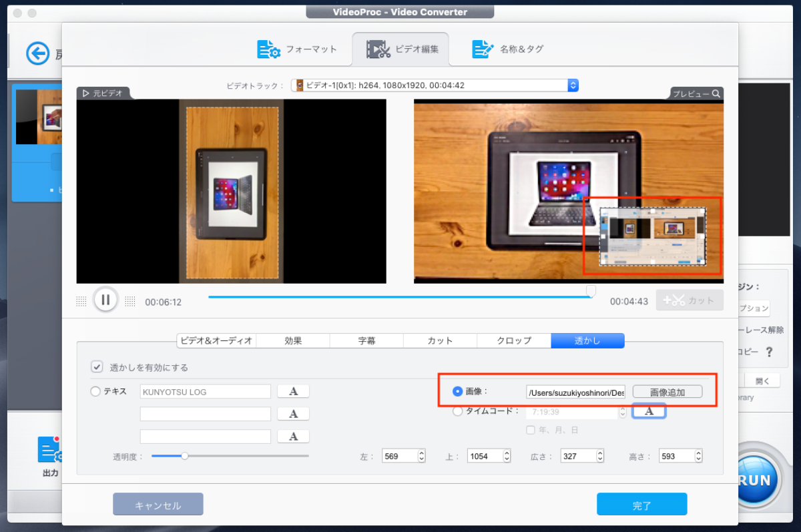Click the 上 stepper arrows

click(507, 457)
